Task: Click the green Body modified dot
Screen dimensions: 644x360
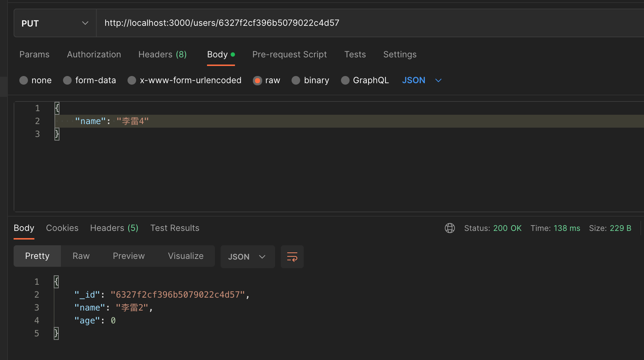Action: (x=233, y=55)
